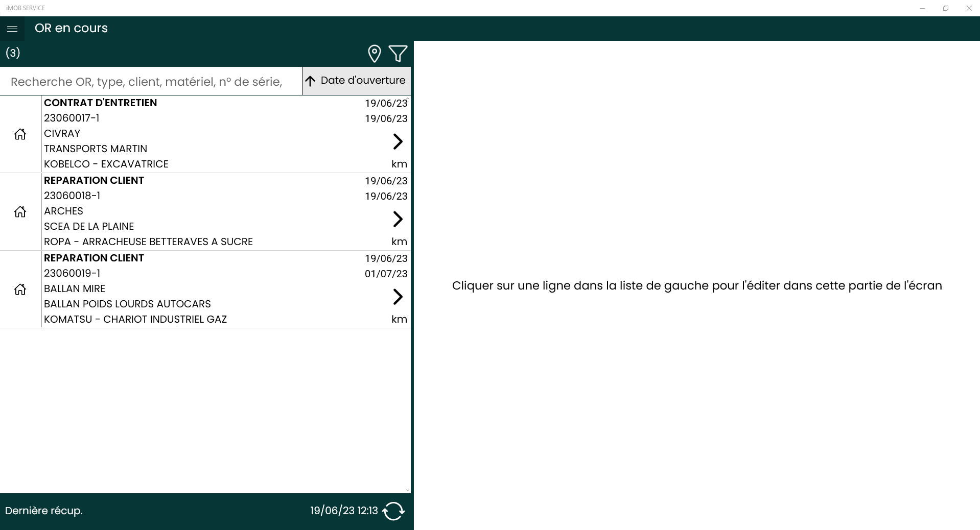Image resolution: width=980 pixels, height=530 pixels.
Task: Close the iMOB SERVICE window
Action: click(969, 8)
